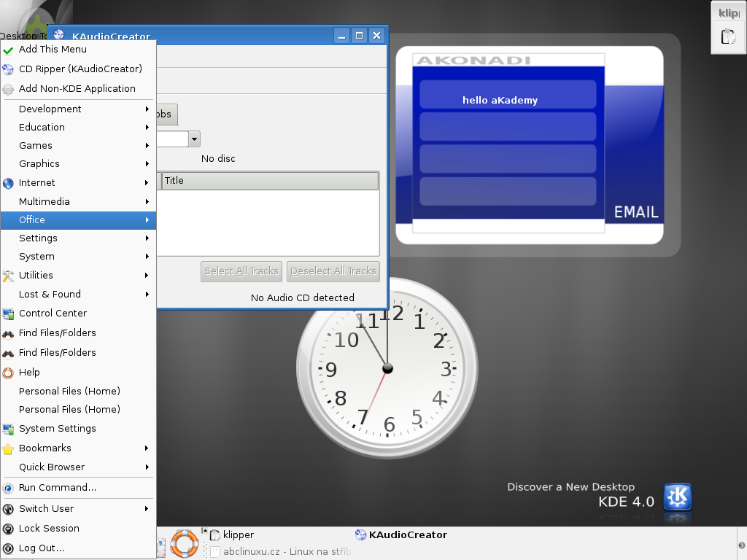747x560 pixels.
Task: Click the EMAIL label on Akonadi widget
Action: 636,212
